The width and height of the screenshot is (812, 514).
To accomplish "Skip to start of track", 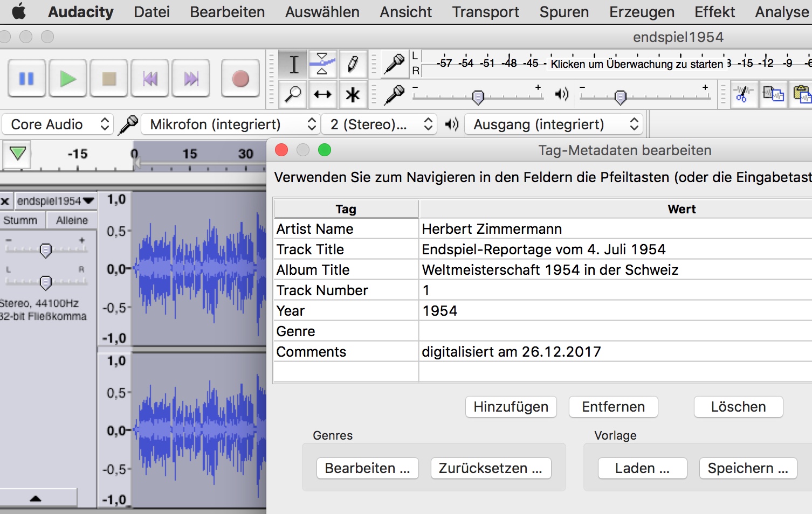I will pyautogui.click(x=150, y=79).
